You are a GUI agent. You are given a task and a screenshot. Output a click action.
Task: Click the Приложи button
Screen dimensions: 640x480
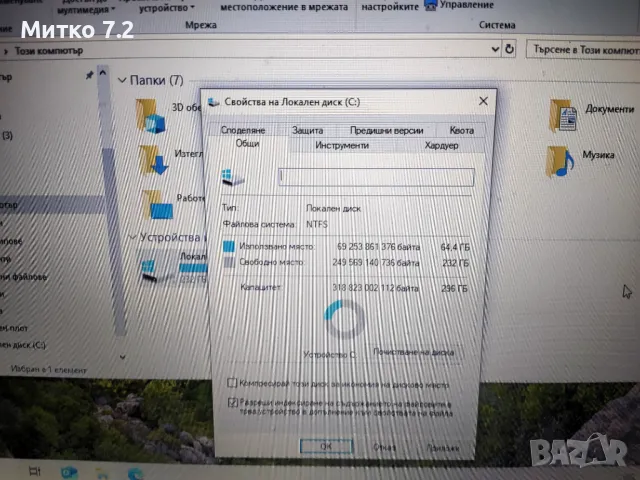pos(442,448)
